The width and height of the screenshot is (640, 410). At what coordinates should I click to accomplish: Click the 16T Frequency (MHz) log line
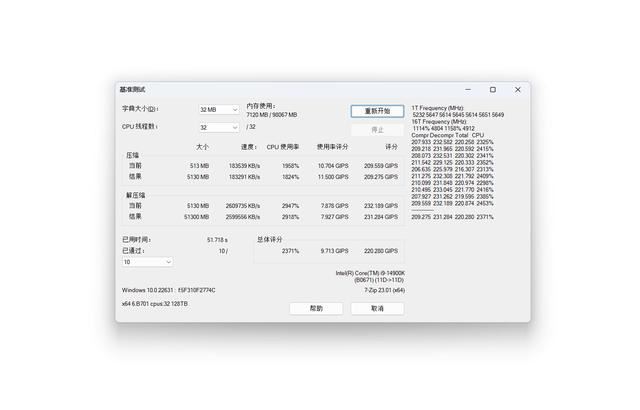(x=439, y=122)
